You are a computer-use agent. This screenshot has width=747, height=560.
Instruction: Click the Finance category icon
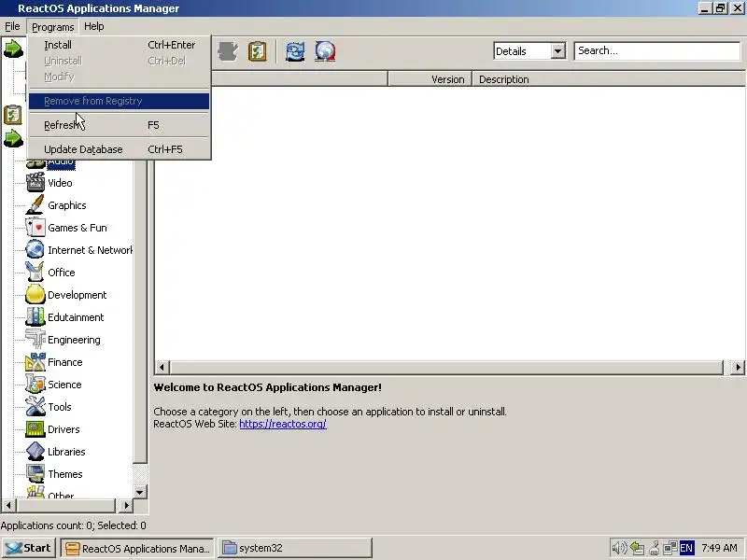[35, 361]
